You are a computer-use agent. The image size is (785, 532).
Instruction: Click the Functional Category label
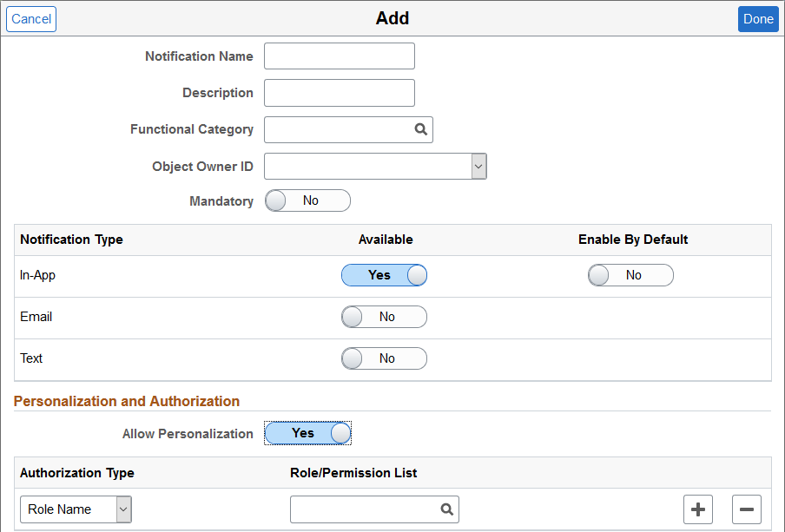pos(192,129)
